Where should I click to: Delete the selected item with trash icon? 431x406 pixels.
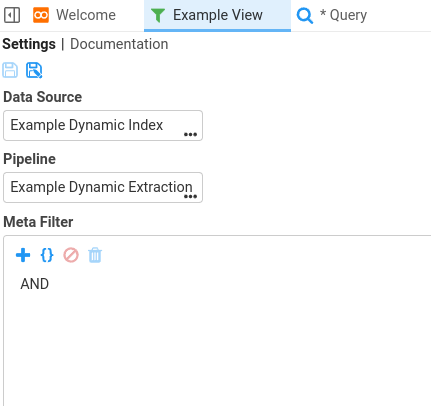(x=95, y=255)
